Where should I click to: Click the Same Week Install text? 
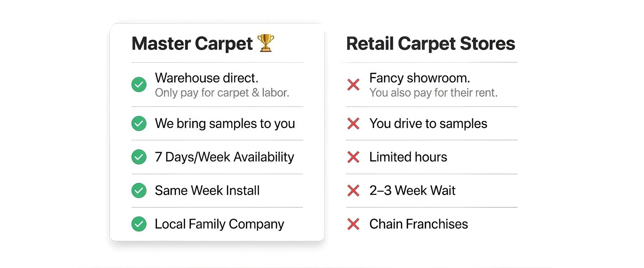[x=207, y=191]
